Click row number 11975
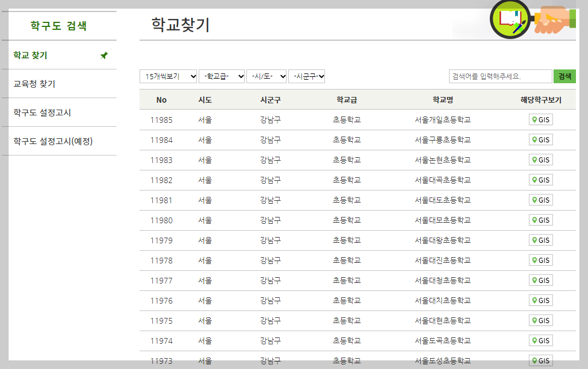The image size is (588, 369). point(161,321)
